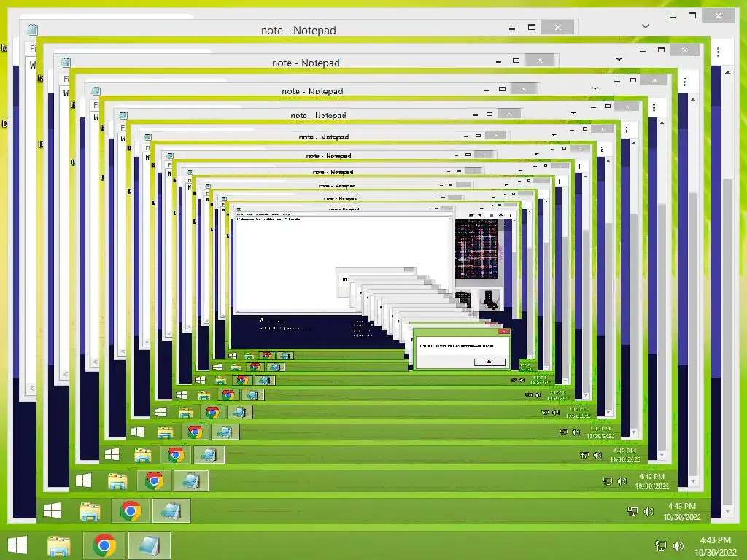The width and height of the screenshot is (747, 560).
Task: Minimize the outermost note - Notepad window
Action: [512, 28]
